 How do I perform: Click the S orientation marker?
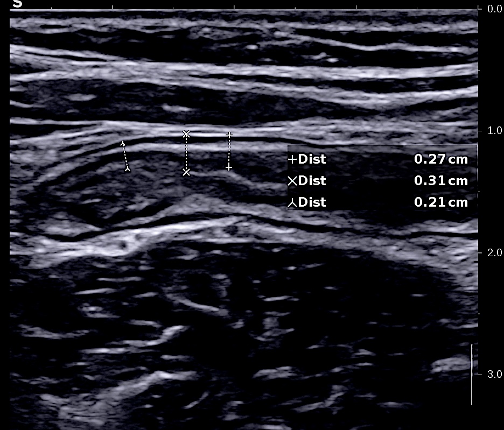pos(17,4)
